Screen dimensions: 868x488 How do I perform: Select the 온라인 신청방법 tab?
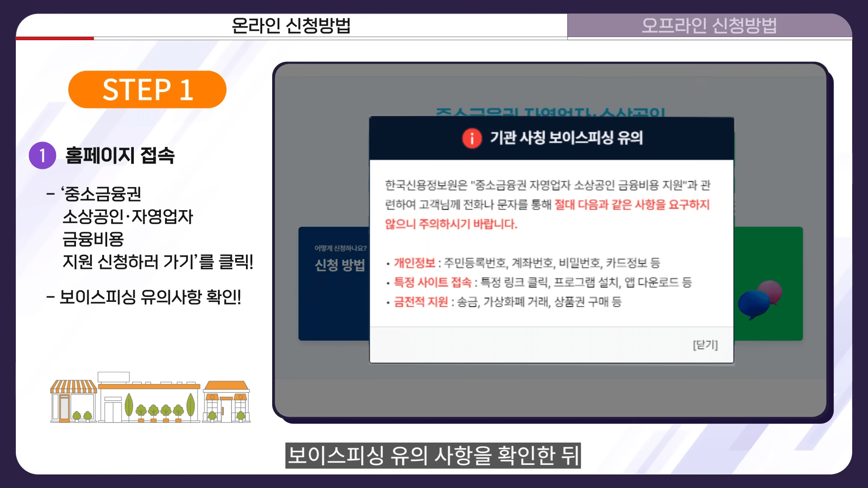291,25
